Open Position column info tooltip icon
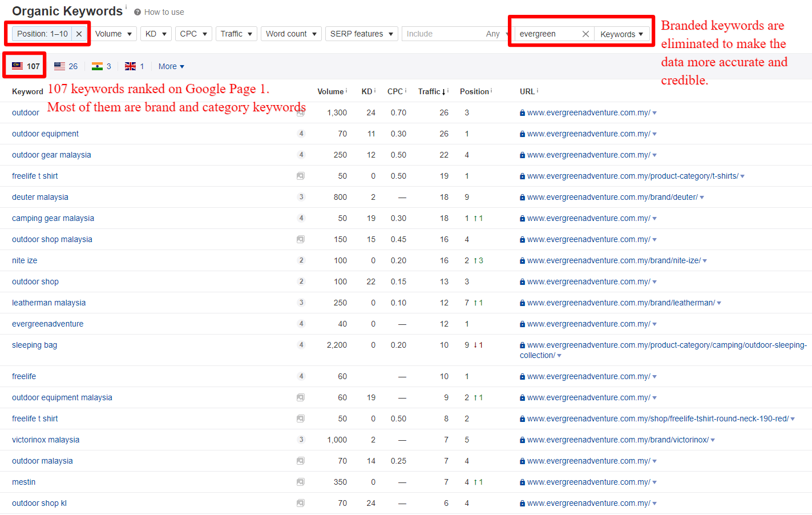The width and height of the screenshot is (812, 515). (x=491, y=90)
